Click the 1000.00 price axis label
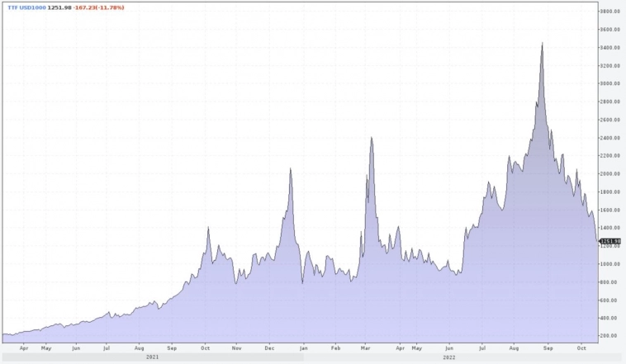 point(609,264)
